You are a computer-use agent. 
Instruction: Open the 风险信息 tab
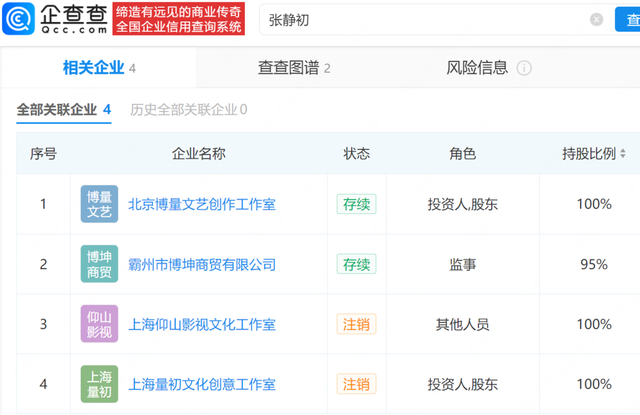(477, 68)
